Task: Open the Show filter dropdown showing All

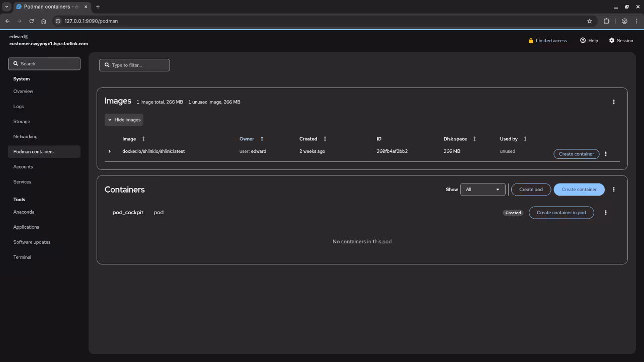Action: [x=482, y=189]
